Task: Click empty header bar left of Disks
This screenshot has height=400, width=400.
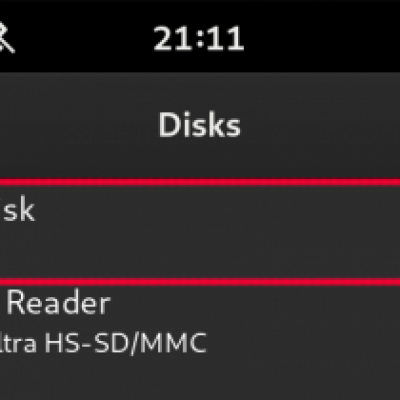Action: click(x=78, y=125)
